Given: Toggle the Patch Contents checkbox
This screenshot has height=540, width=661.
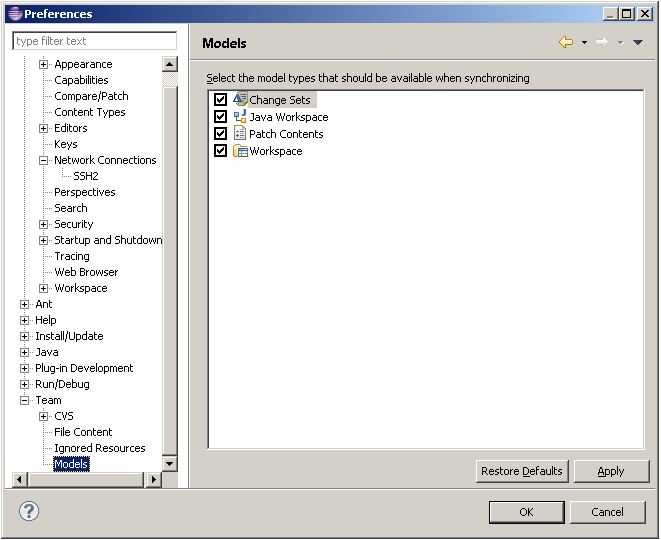Looking at the screenshot, I should (220, 134).
